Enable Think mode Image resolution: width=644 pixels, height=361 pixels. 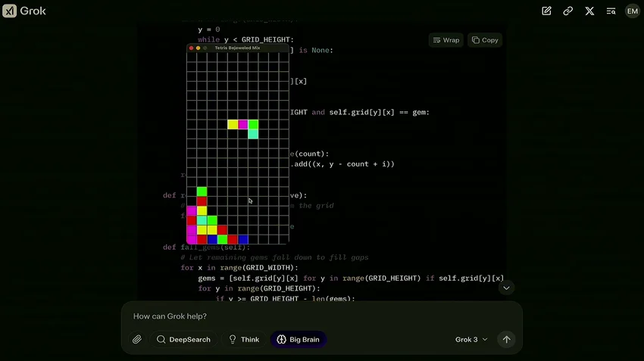[244, 339]
